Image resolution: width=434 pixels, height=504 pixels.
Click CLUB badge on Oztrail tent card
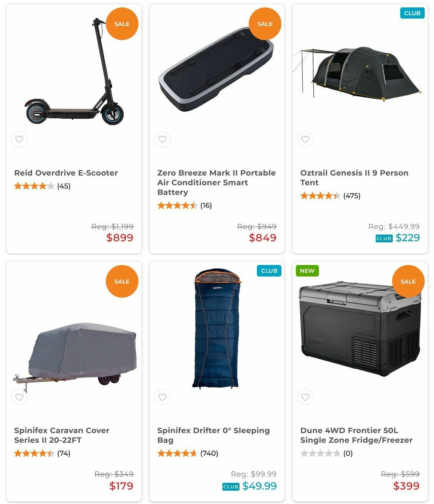412,13
